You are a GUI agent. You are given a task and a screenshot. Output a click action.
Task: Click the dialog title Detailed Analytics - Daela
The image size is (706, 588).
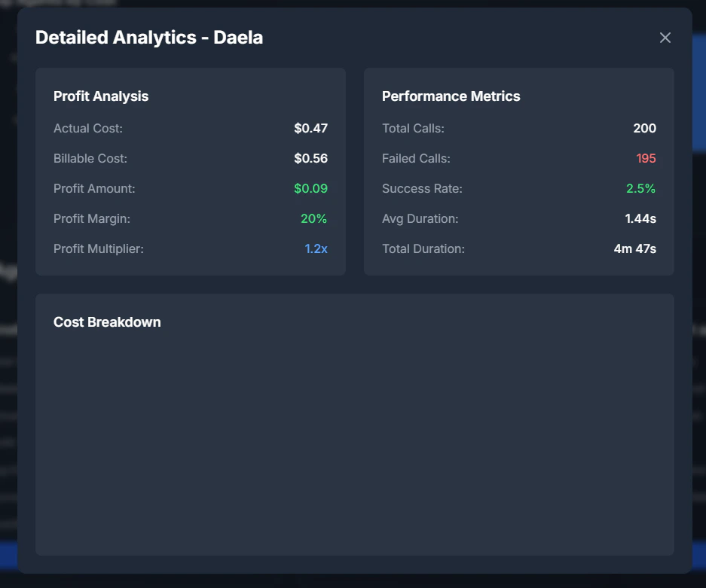coord(148,37)
